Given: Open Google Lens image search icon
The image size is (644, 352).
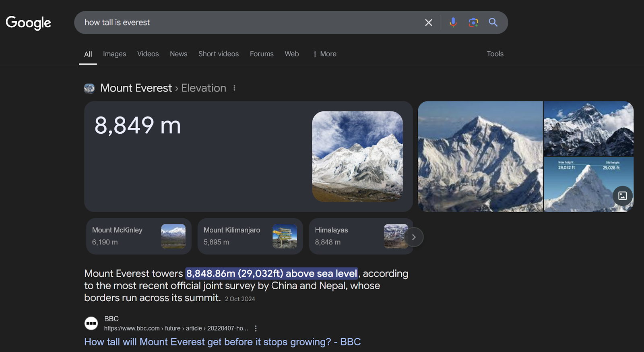Looking at the screenshot, I should 473,23.
